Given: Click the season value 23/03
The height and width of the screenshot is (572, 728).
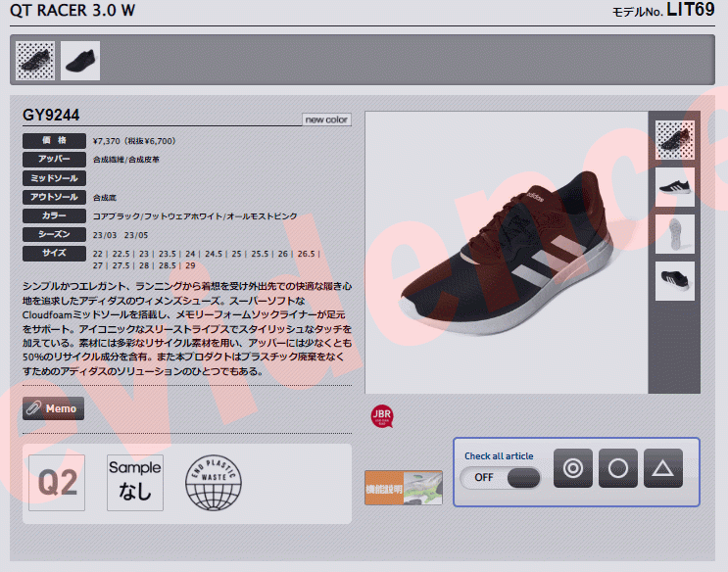Looking at the screenshot, I should [x=105, y=235].
